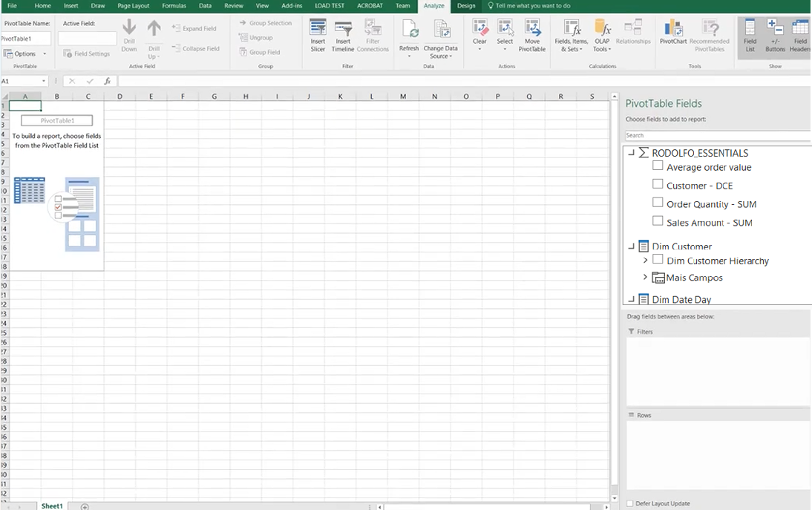This screenshot has width=812, height=510.
Task: Toggle the Field List pane button
Action: (750, 35)
